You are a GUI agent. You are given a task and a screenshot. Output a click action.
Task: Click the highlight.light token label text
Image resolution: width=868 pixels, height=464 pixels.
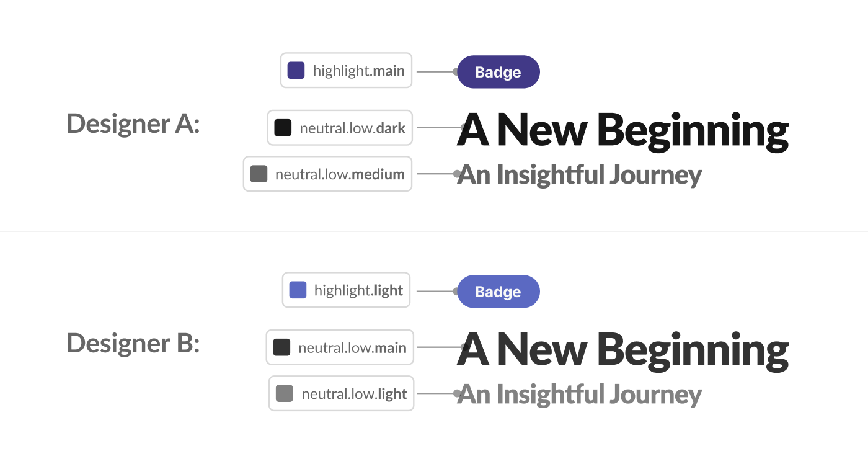pos(358,290)
